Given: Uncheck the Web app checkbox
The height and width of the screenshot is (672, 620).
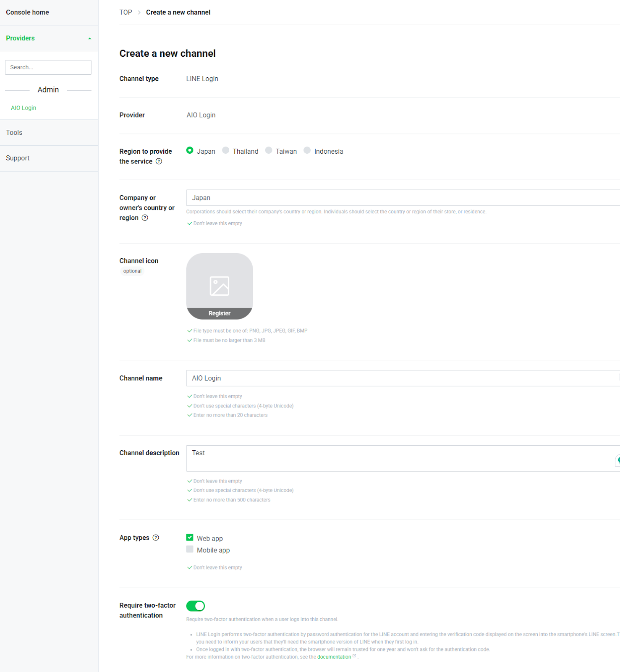Looking at the screenshot, I should [190, 538].
